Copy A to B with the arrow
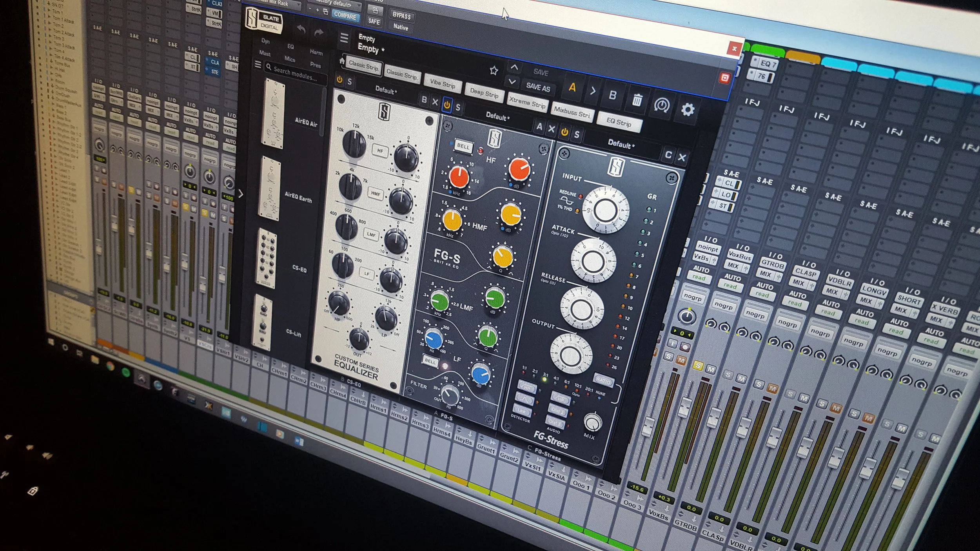Image resolution: width=980 pixels, height=551 pixels. tap(593, 91)
